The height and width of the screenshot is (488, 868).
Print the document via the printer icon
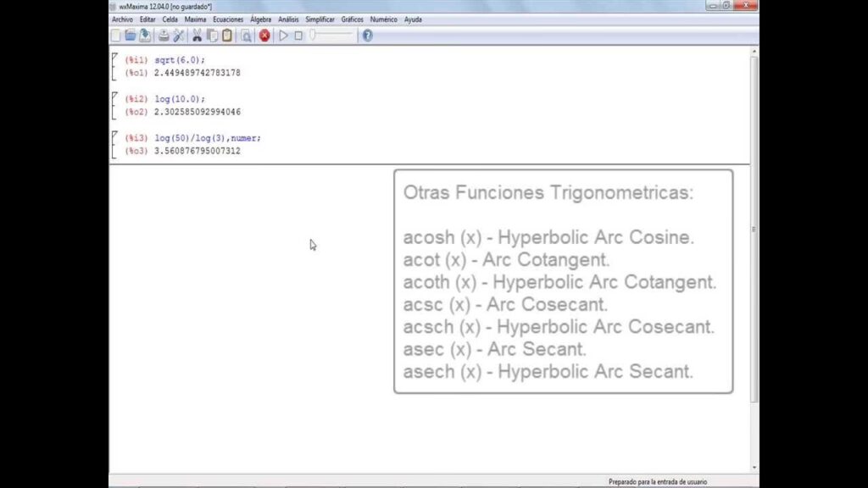pyautogui.click(x=164, y=36)
